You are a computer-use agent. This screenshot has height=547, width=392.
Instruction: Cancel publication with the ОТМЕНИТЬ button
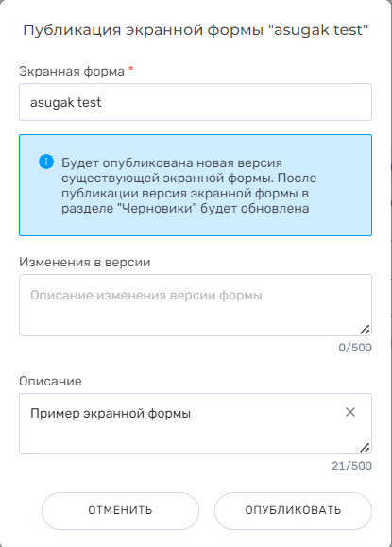point(120,511)
